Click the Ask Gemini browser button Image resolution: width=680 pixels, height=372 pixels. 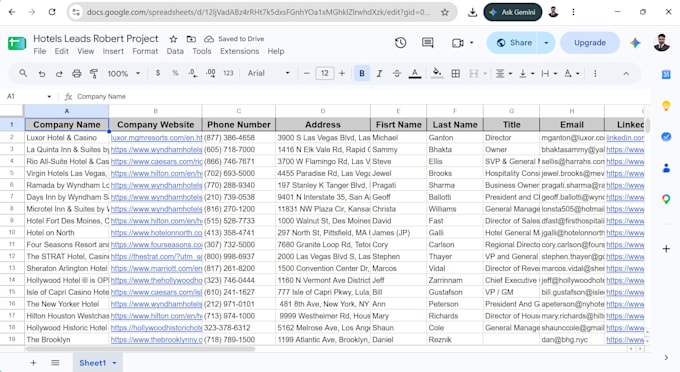(x=513, y=12)
